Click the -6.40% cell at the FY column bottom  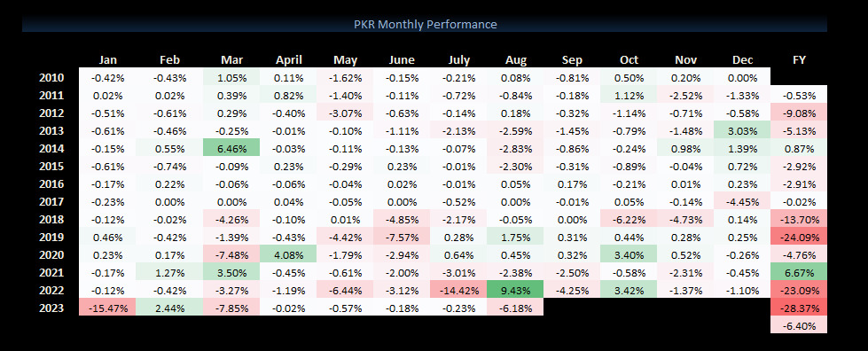[x=799, y=326]
